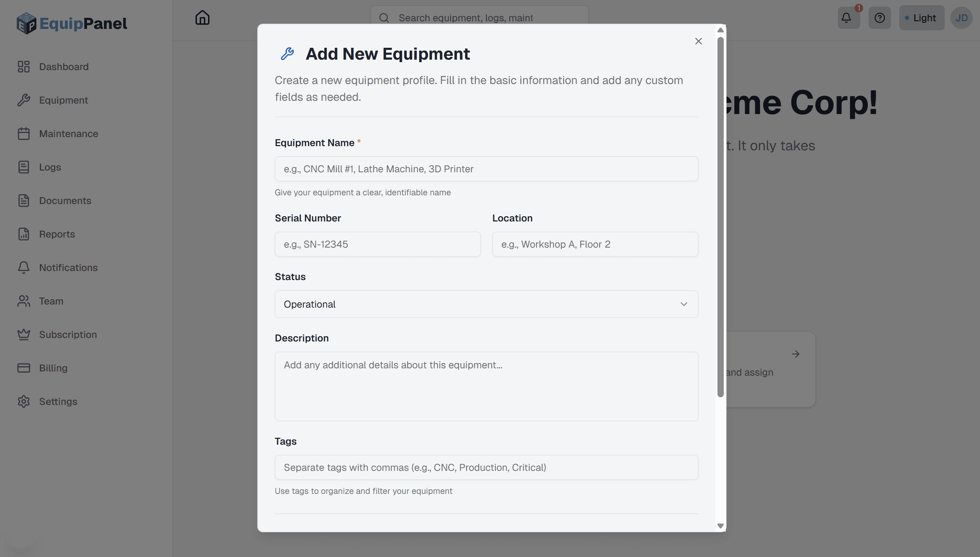The height and width of the screenshot is (557, 980).
Task: Click the notification bell with badge
Action: 848,17
